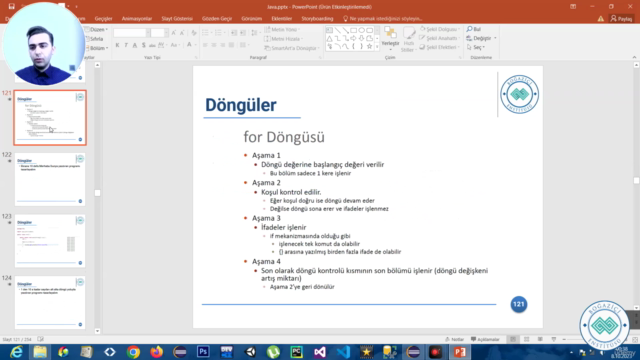Click Sıfırla reset slide button
The height and width of the screenshot is (360, 640).
pos(94,39)
